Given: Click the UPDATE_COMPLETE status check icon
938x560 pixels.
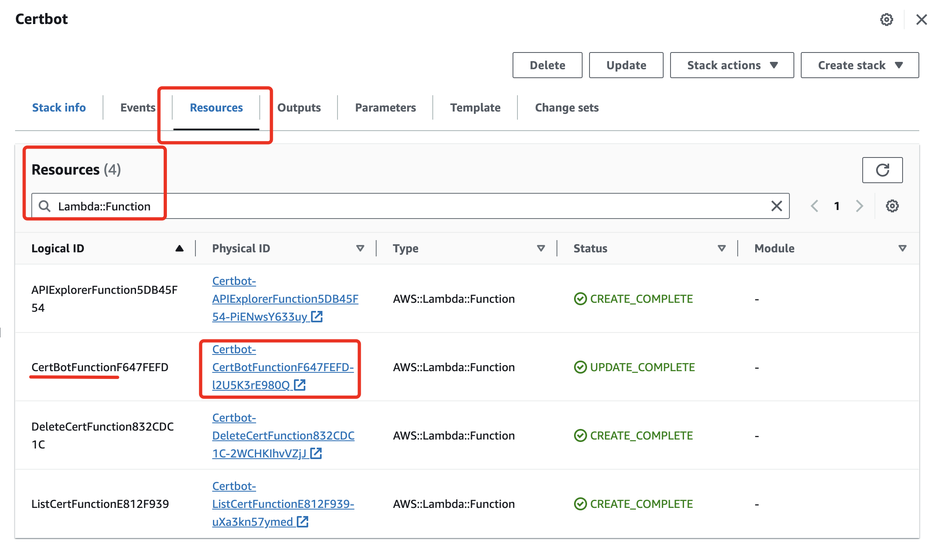Looking at the screenshot, I should (x=580, y=367).
